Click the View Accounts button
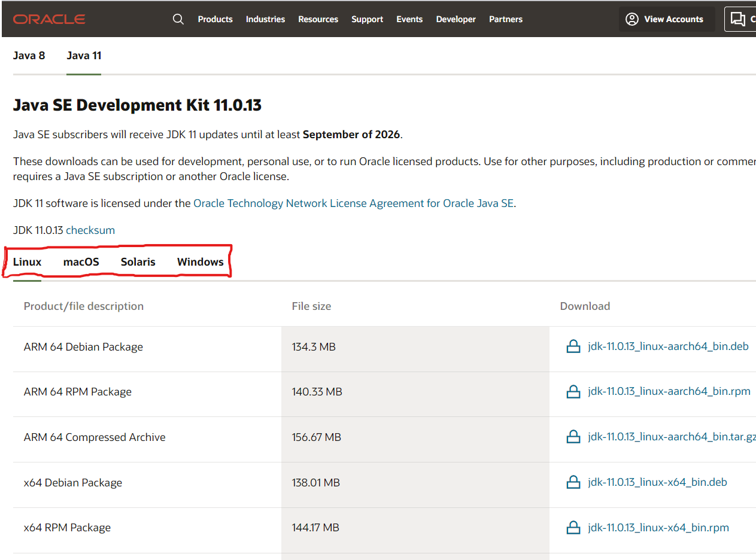756x560 pixels. 667,19
